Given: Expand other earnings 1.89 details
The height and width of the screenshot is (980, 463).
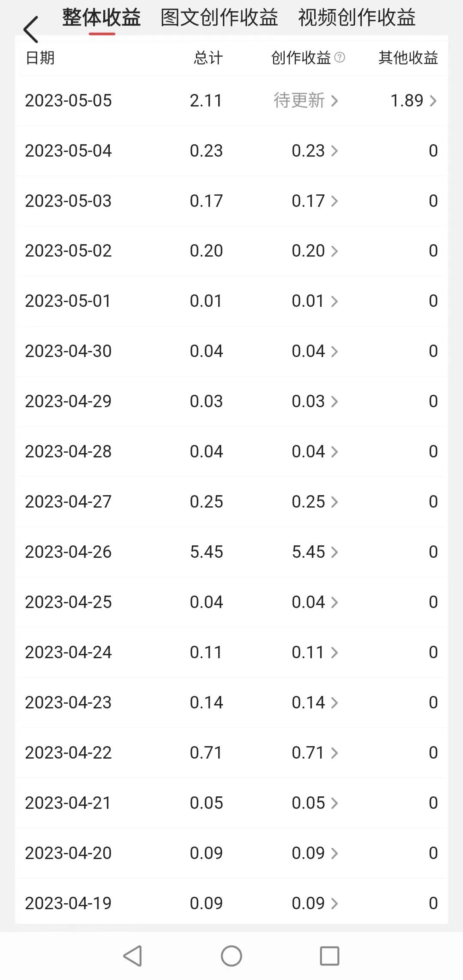Looking at the screenshot, I should coord(413,101).
